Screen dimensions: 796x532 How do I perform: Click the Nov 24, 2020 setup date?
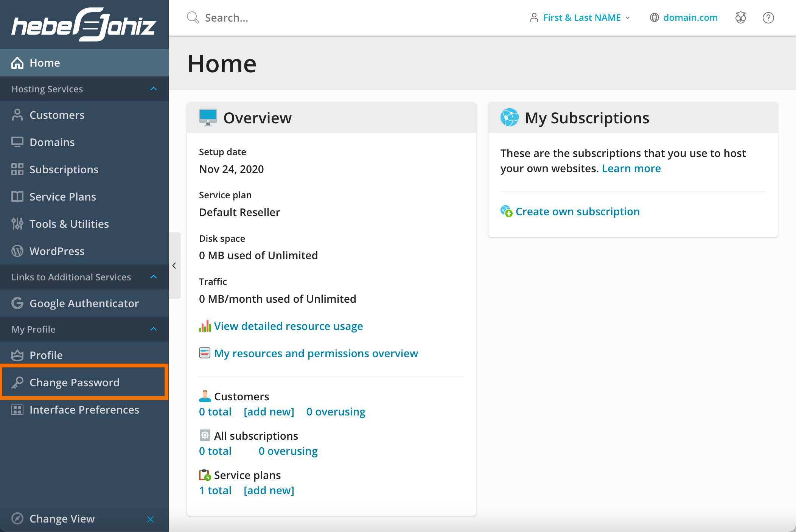point(232,169)
